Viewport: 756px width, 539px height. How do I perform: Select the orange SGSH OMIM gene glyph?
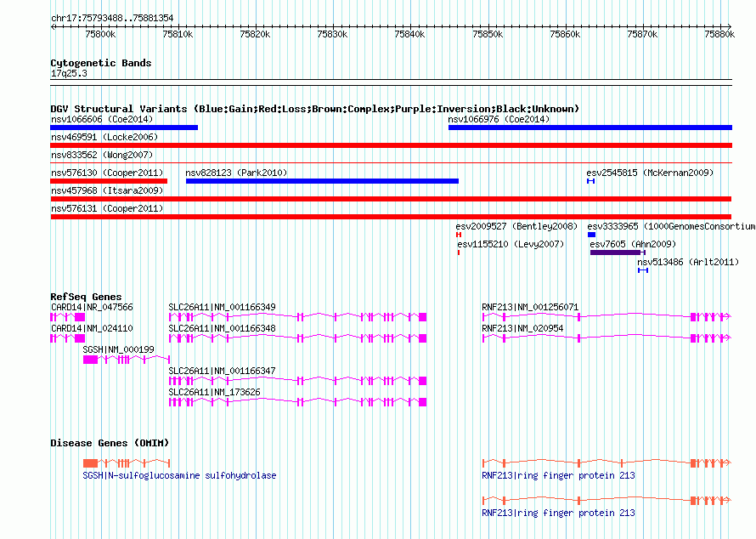tap(127, 463)
